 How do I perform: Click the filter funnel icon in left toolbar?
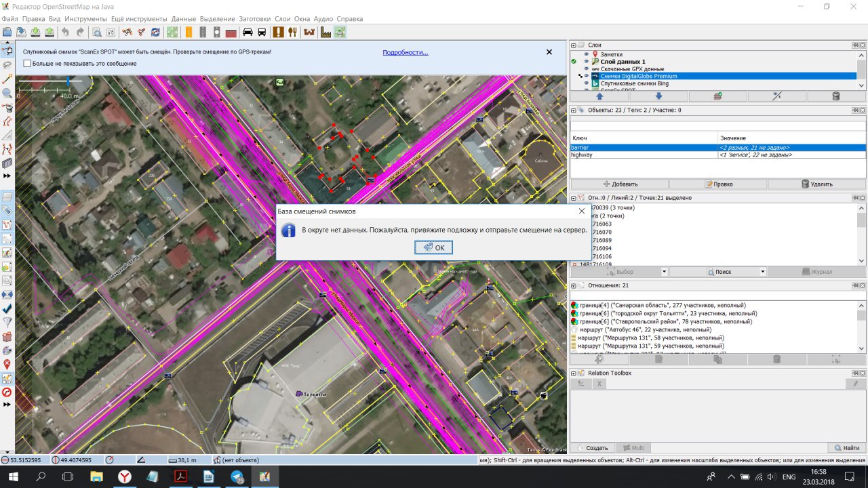7,322
